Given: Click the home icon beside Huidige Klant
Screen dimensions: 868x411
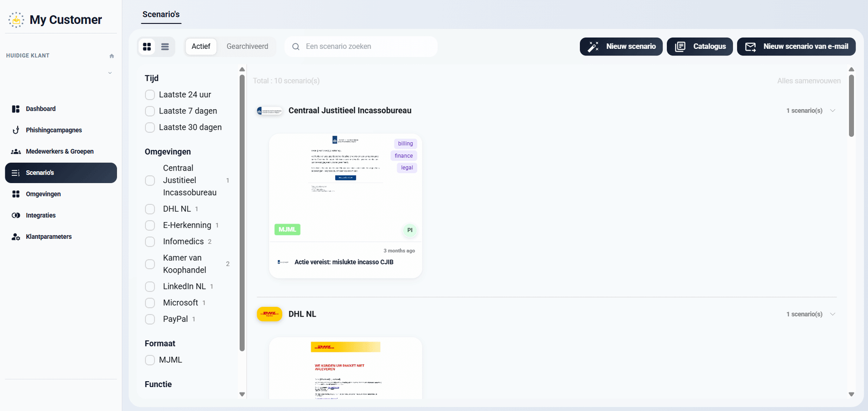Looking at the screenshot, I should pyautogui.click(x=112, y=56).
